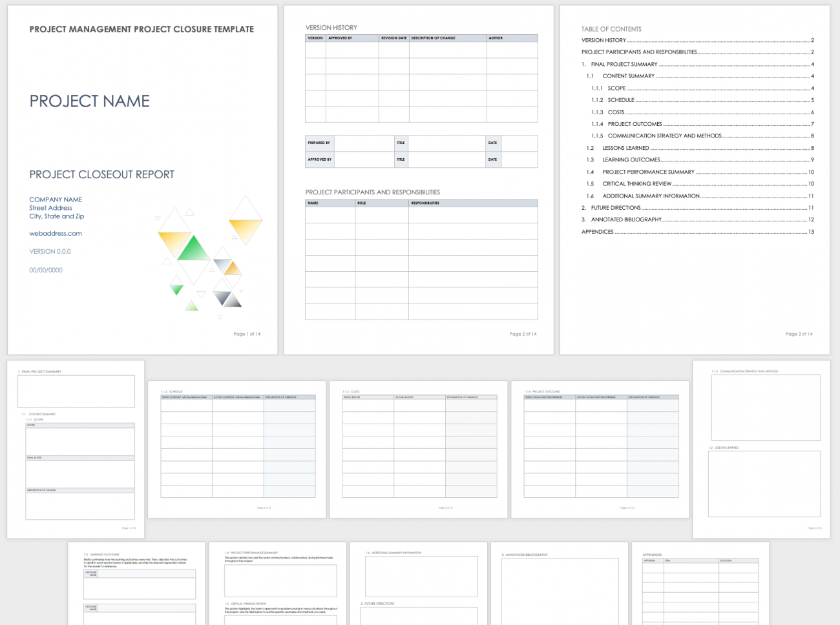This screenshot has height=625, width=840.
Task: Open the Appendices table page thumbnail
Action: pyautogui.click(x=700, y=584)
